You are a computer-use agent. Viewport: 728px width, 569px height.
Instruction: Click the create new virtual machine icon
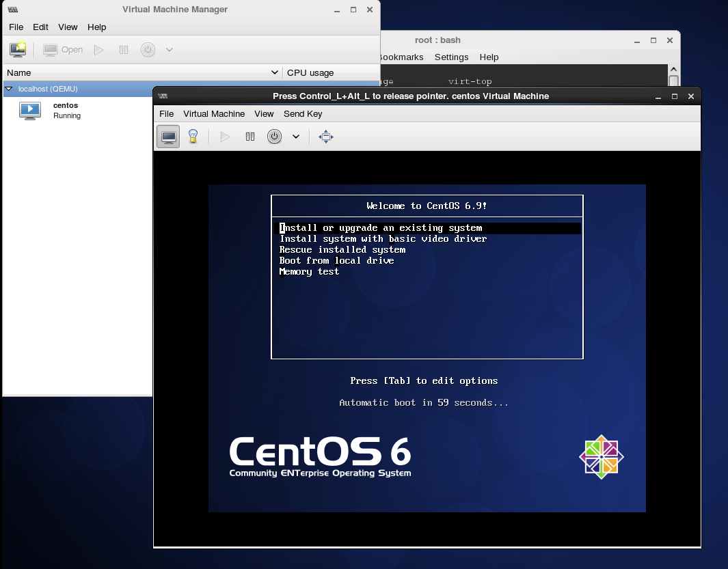click(18, 50)
